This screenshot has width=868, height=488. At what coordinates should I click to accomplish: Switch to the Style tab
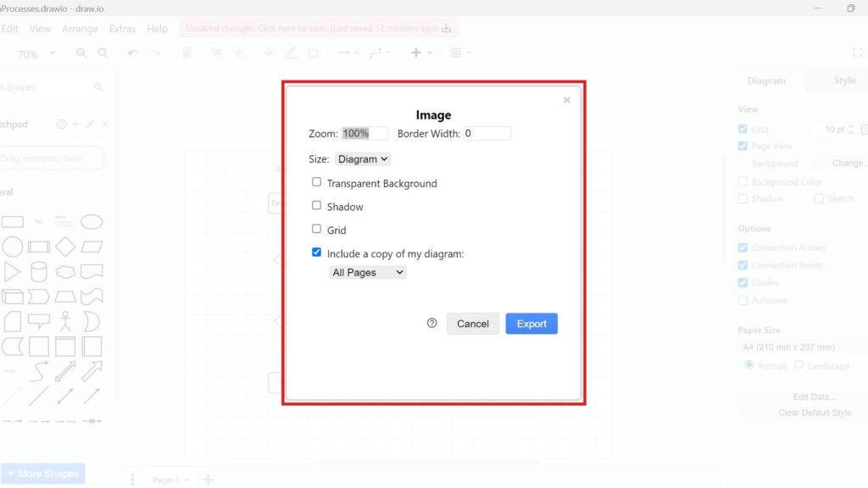pyautogui.click(x=844, y=80)
